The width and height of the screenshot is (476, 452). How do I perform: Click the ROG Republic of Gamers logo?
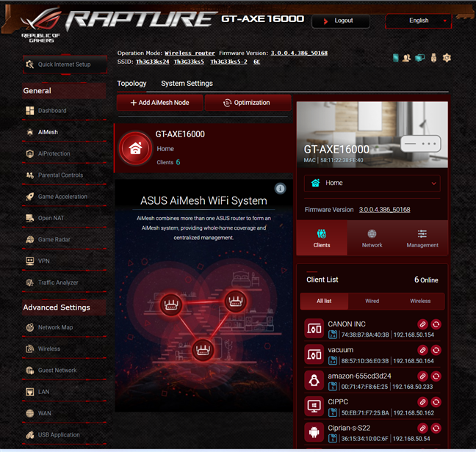[x=40, y=26]
